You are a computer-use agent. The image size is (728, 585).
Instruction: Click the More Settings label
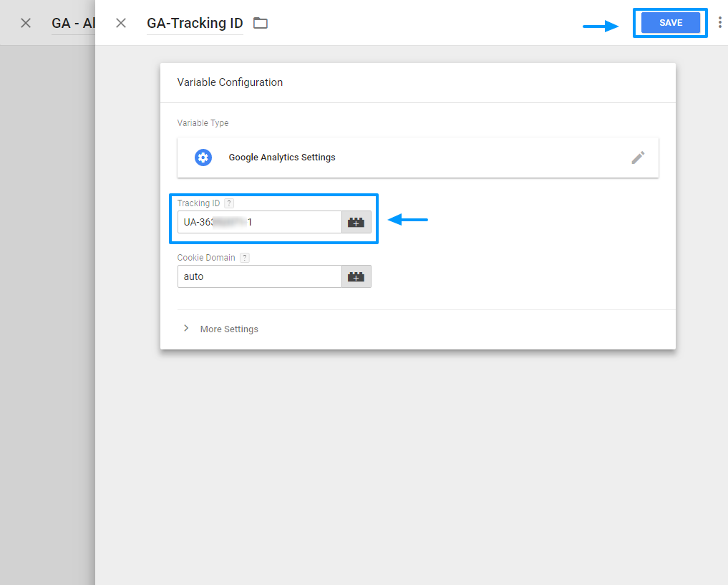229,329
